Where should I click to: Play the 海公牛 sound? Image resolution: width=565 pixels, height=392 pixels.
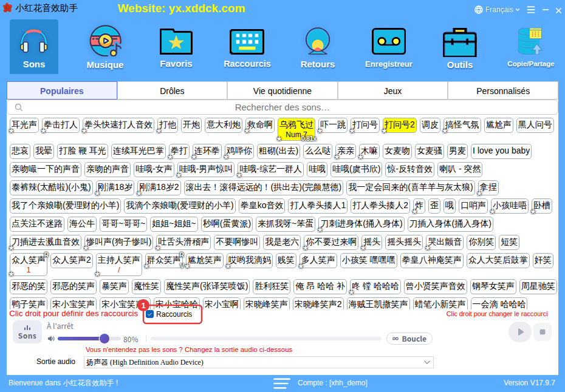[x=82, y=224]
